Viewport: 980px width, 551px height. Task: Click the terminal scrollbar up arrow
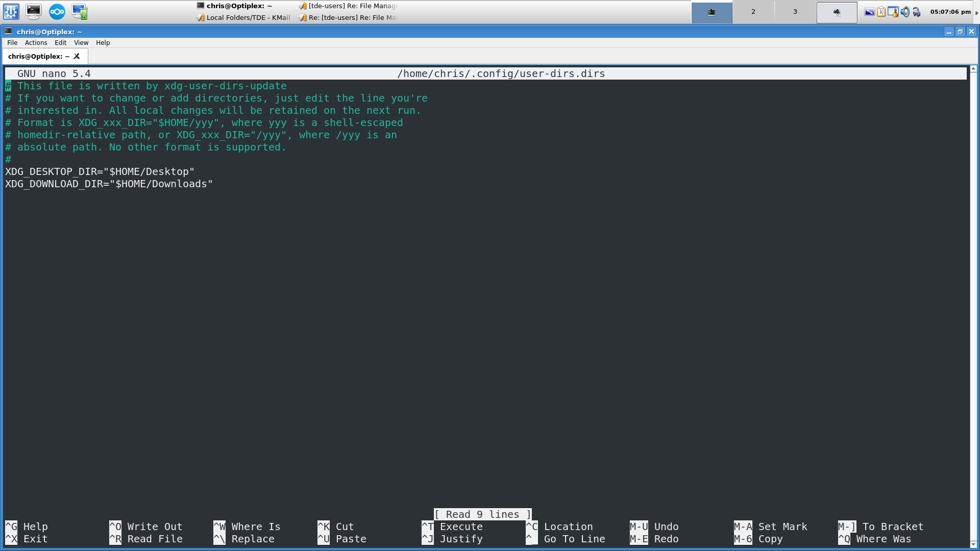point(973,68)
